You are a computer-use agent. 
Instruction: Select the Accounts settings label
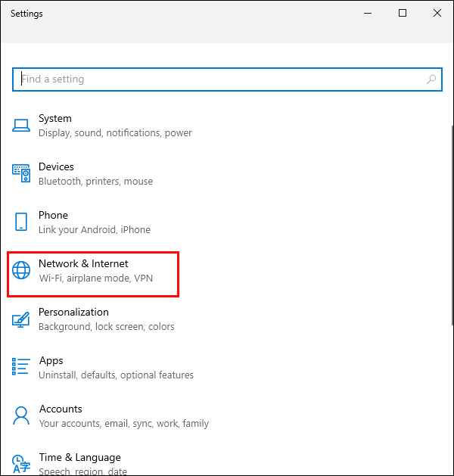point(61,409)
